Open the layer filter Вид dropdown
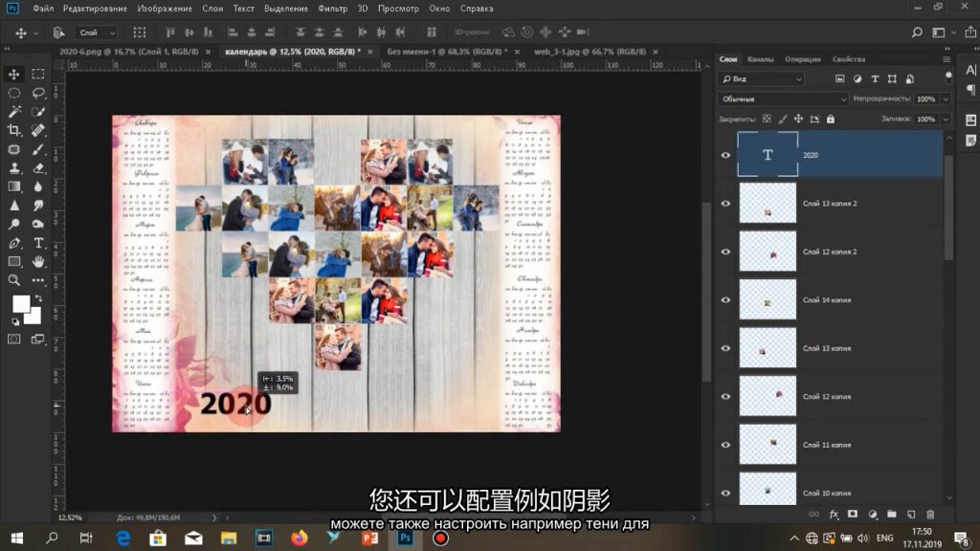The image size is (980, 551). click(x=761, y=79)
